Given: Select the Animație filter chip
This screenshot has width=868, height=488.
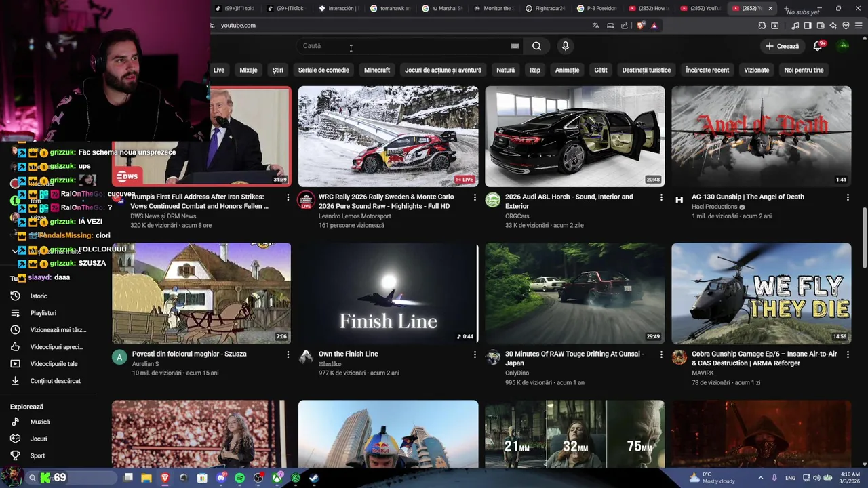Looking at the screenshot, I should pyautogui.click(x=568, y=70).
